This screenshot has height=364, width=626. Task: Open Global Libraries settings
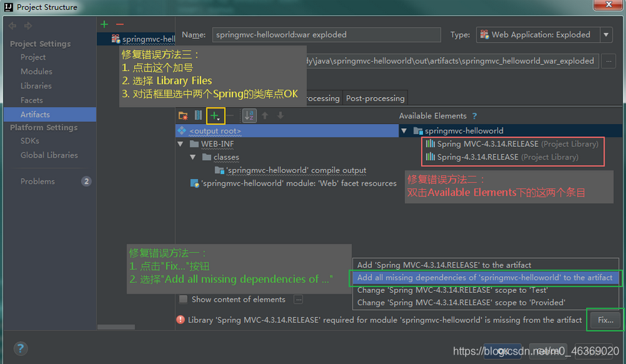[49, 156]
